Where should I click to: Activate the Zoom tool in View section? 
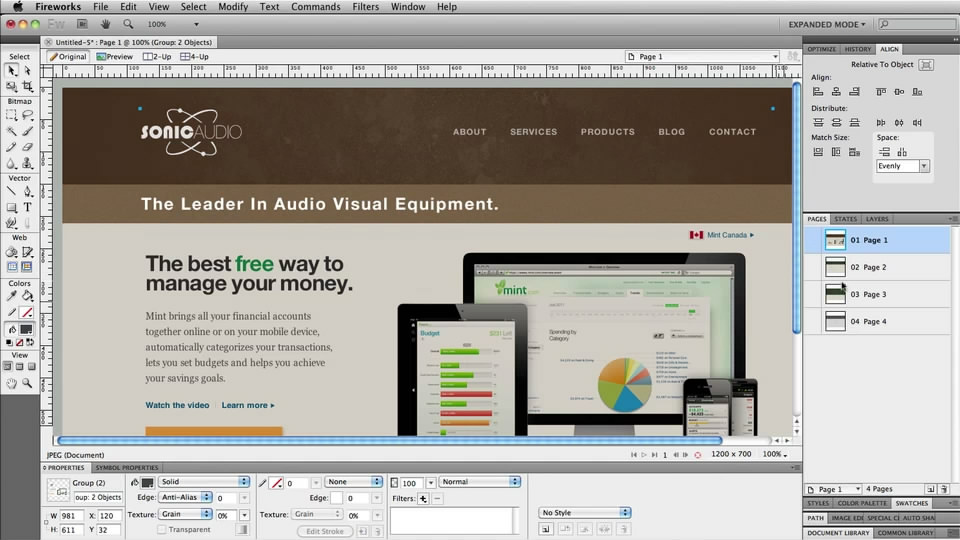point(27,382)
